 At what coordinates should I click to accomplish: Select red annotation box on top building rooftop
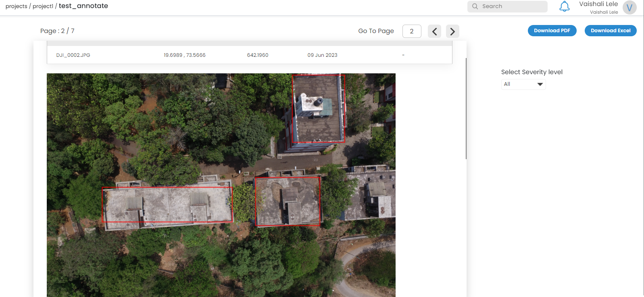tap(318, 108)
